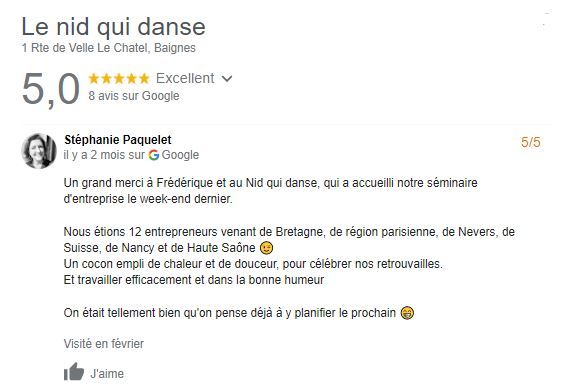Click the five gold stars rating
Image resolution: width=572 pixels, height=391 pixels.
click(119, 78)
